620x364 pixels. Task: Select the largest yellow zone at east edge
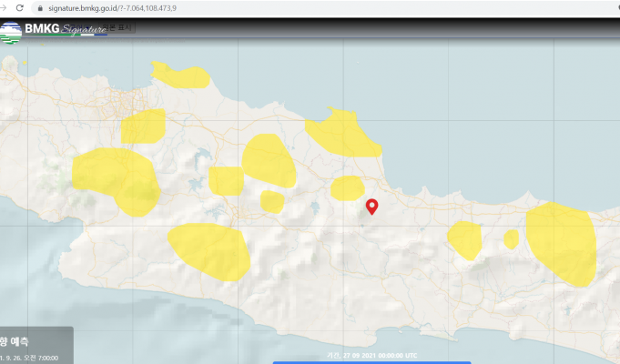(x=561, y=242)
